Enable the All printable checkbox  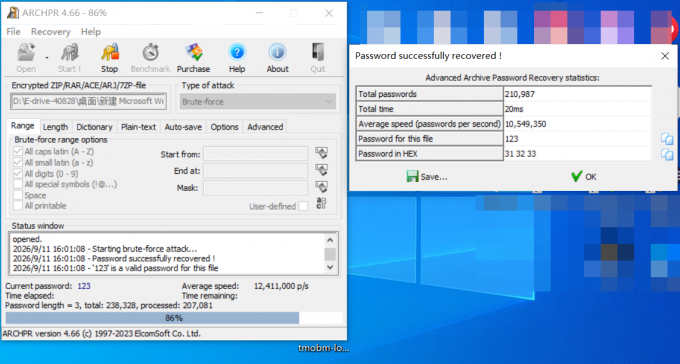(x=18, y=206)
